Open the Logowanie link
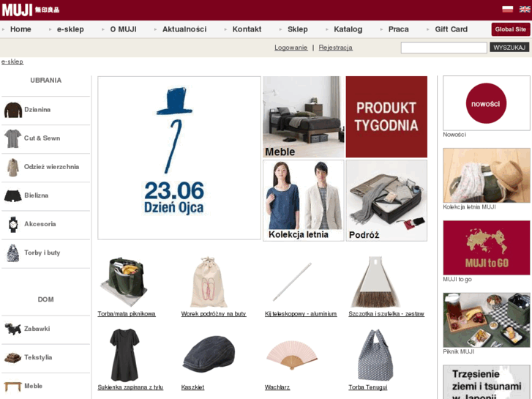The width and height of the screenshot is (532, 399). click(x=291, y=48)
